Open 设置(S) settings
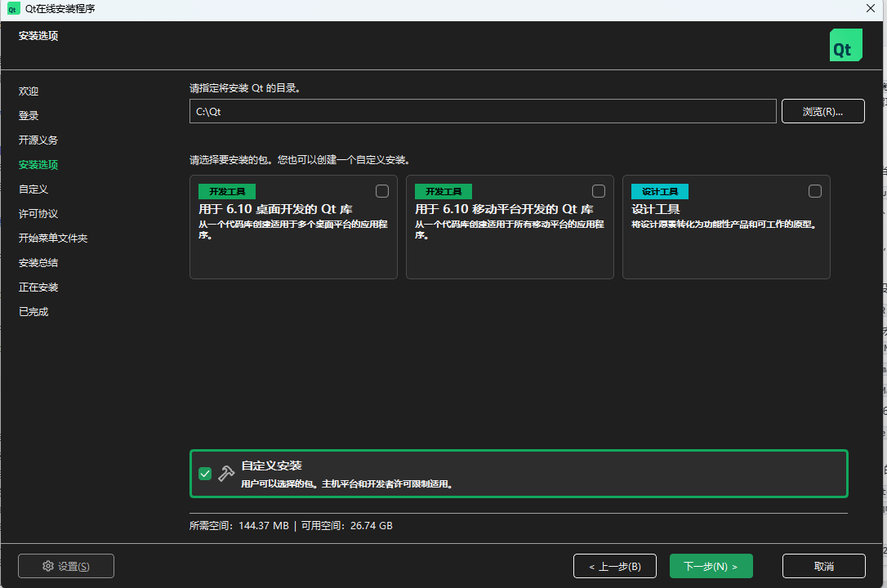Screen dimensions: 887x588 [x=66, y=566]
